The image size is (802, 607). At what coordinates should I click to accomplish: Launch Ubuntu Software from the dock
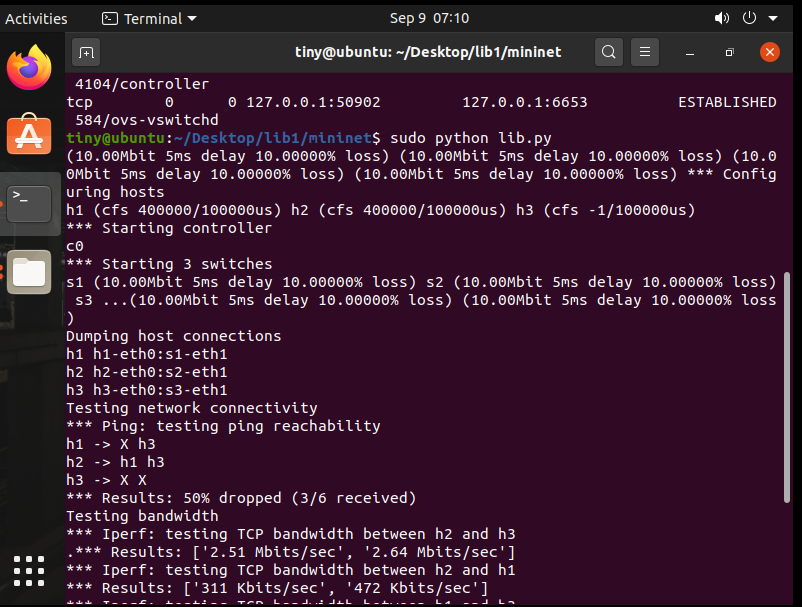29,134
